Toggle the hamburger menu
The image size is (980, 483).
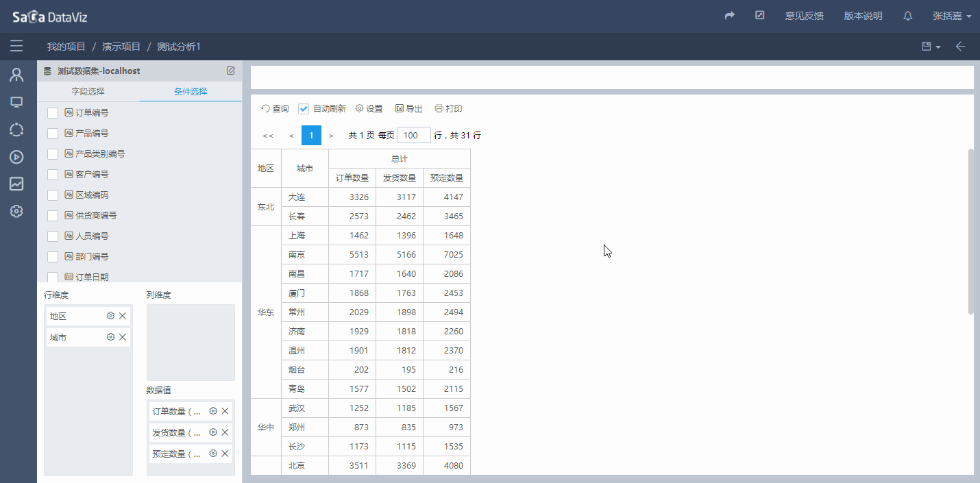16,46
